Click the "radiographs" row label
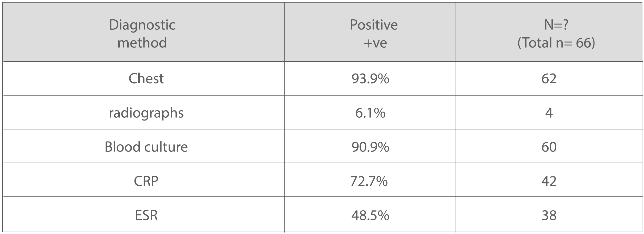The image size is (644, 234). point(146,113)
